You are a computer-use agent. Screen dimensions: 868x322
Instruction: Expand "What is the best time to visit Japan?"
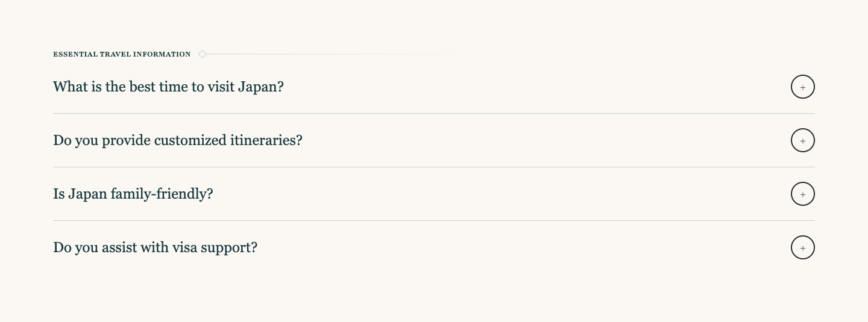coord(168,87)
